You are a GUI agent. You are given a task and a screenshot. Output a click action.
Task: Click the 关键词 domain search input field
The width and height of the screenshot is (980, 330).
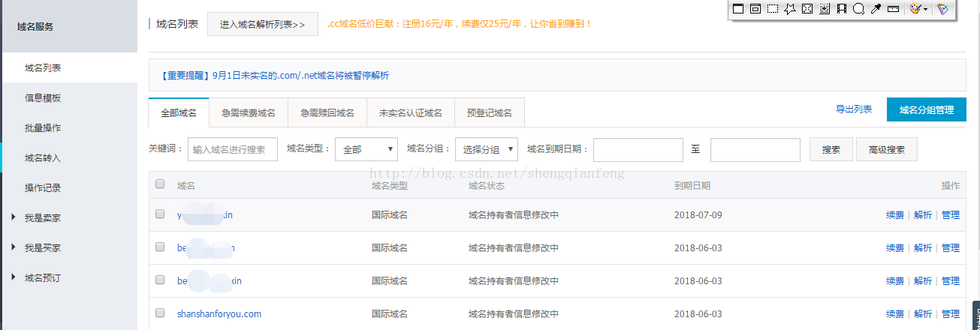(232, 149)
